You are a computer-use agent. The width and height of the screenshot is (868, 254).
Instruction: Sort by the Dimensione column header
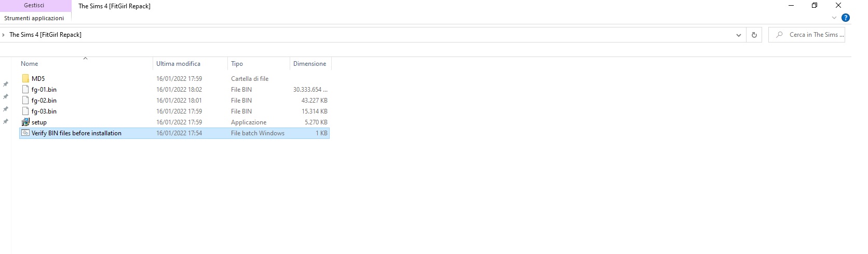[x=310, y=64]
